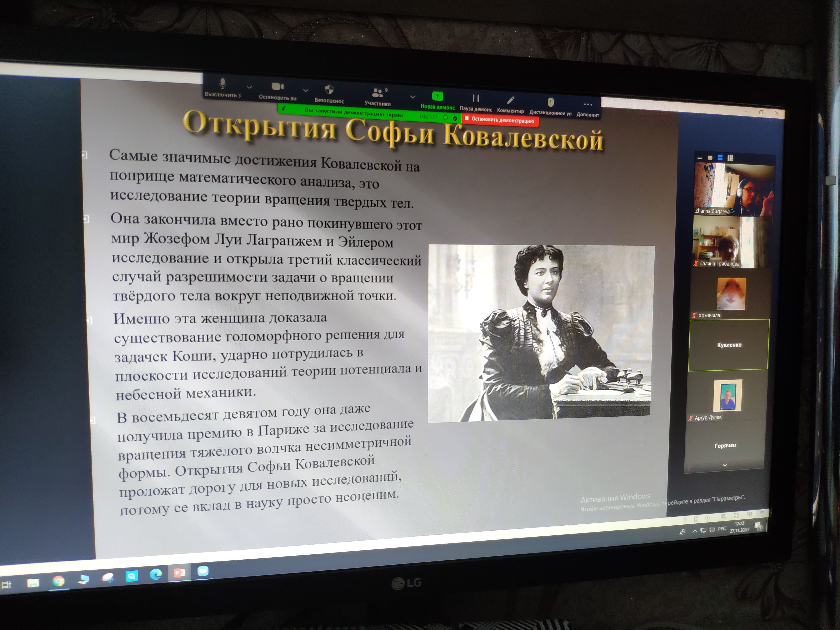Switch to Normal view in PowerPoint
The width and height of the screenshot is (840, 630).
(723, 517)
